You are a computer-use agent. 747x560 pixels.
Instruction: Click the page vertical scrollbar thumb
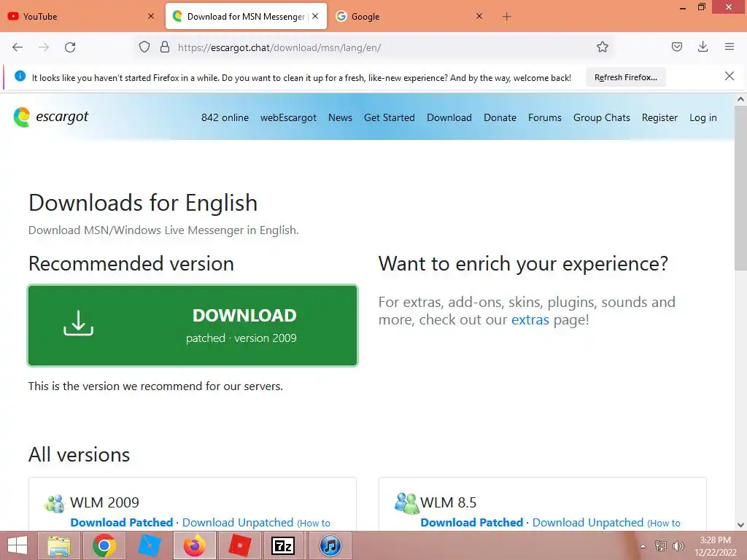coord(740,188)
